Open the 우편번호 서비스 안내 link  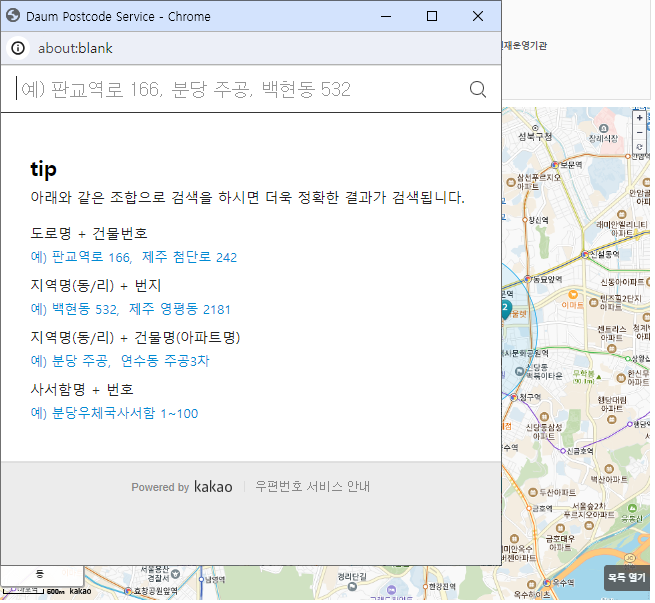coord(312,486)
